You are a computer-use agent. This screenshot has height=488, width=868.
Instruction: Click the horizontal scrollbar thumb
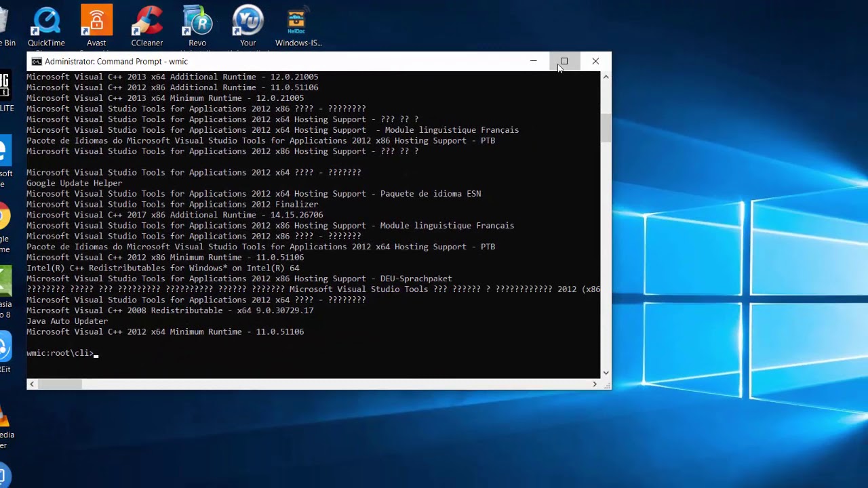[x=60, y=384]
